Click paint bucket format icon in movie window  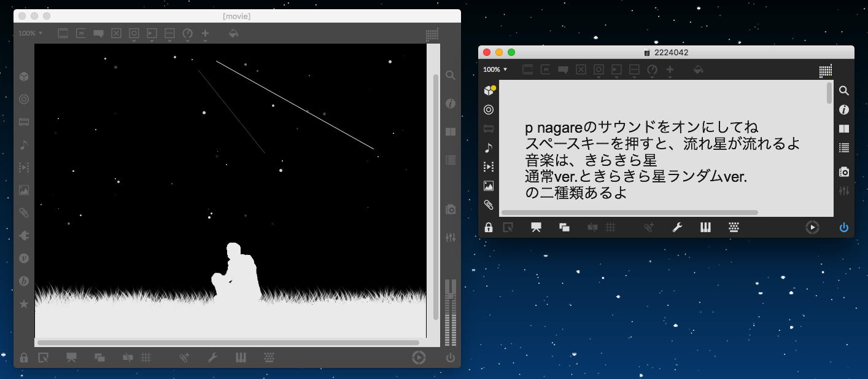coord(233,34)
